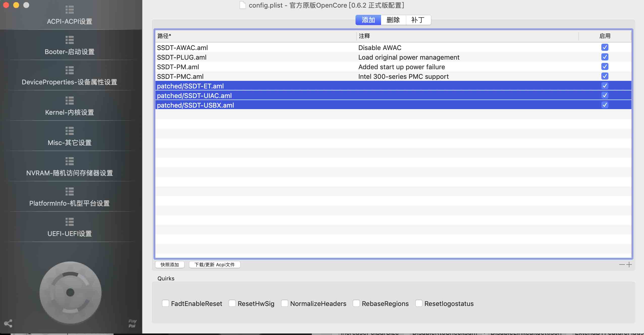This screenshot has width=644, height=335.
Task: Open the Booter startup settings list icon
Action: pos(69,40)
